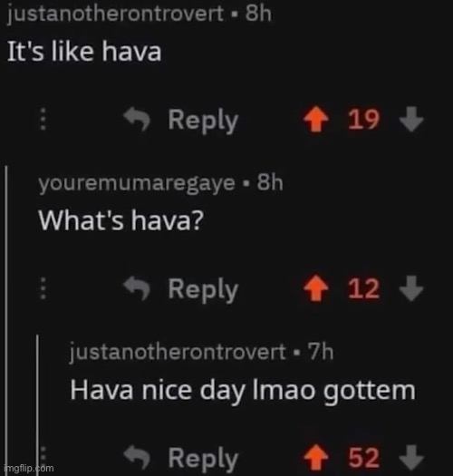Upvote the "What's hava?" comment
Image resolution: width=453 pixels, height=476 pixels.
[316, 288]
